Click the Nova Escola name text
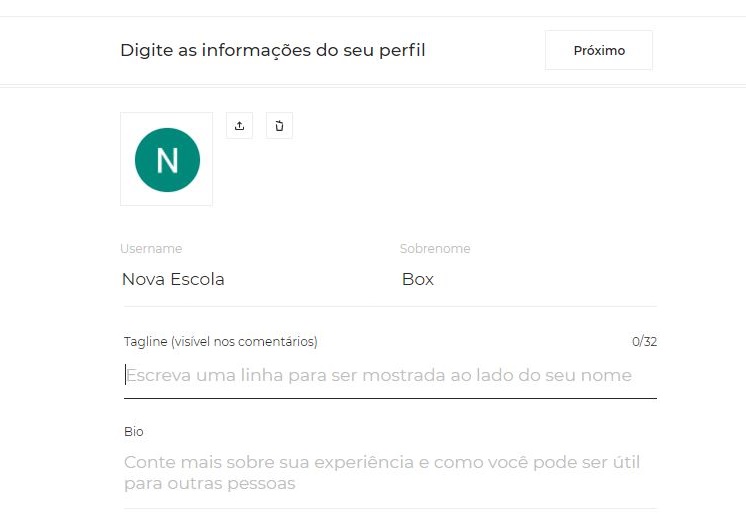Screen dimensions: 746x529 pyautogui.click(x=173, y=280)
